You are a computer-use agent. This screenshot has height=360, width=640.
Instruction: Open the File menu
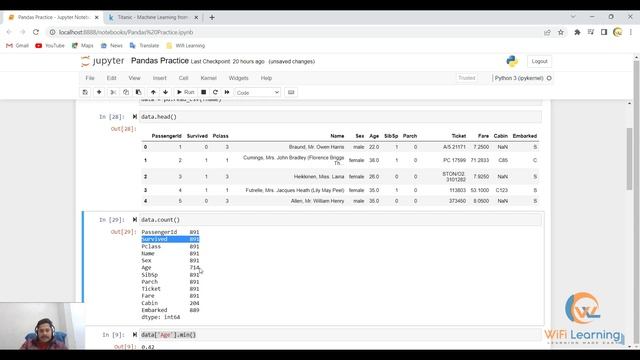pyautogui.click(x=90, y=78)
